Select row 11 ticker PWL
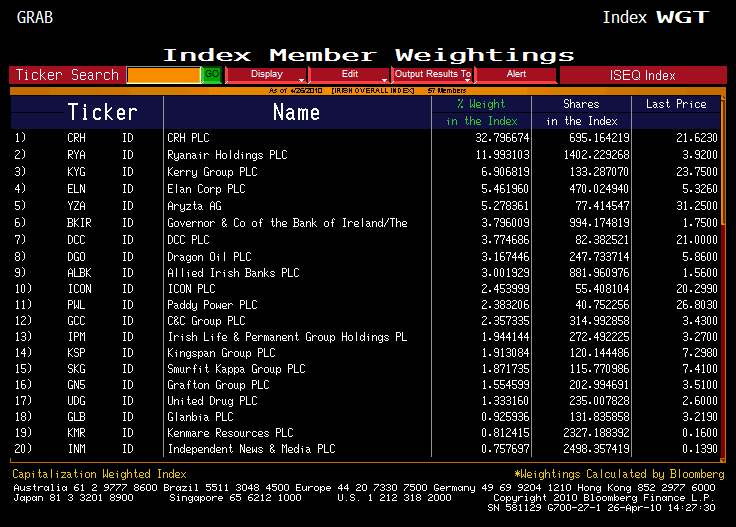Viewport: 736px width, 527px height. 77,305
